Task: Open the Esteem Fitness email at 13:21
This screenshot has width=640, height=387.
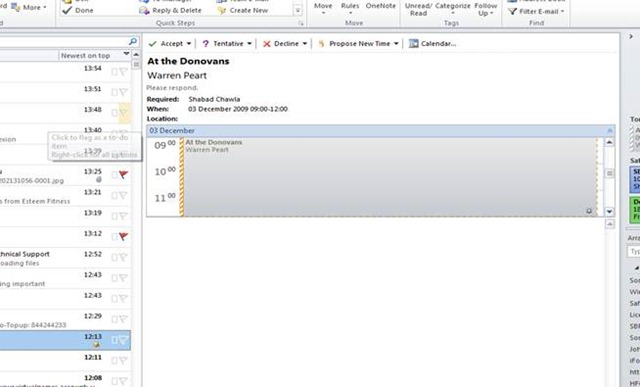Action: pyautogui.click(x=65, y=196)
